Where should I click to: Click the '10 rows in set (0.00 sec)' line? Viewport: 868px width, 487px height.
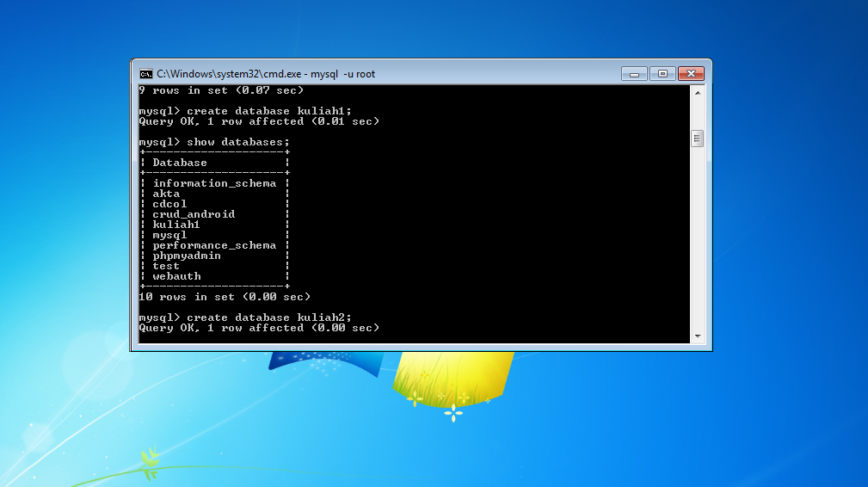coord(225,297)
